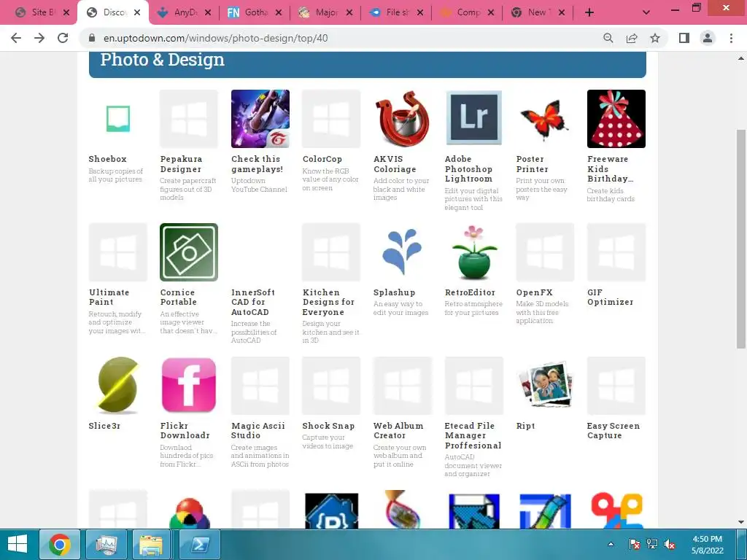
Task: Open the ColorCop title link
Action: click(322, 159)
